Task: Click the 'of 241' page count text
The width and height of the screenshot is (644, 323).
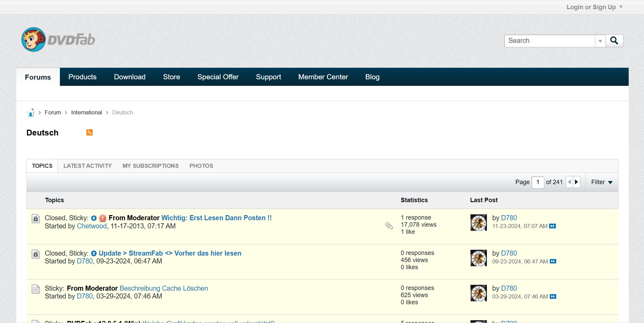Action: click(554, 182)
